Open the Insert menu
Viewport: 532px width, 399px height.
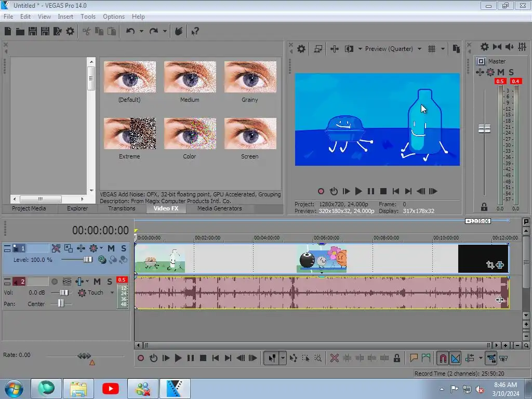[x=65, y=17]
